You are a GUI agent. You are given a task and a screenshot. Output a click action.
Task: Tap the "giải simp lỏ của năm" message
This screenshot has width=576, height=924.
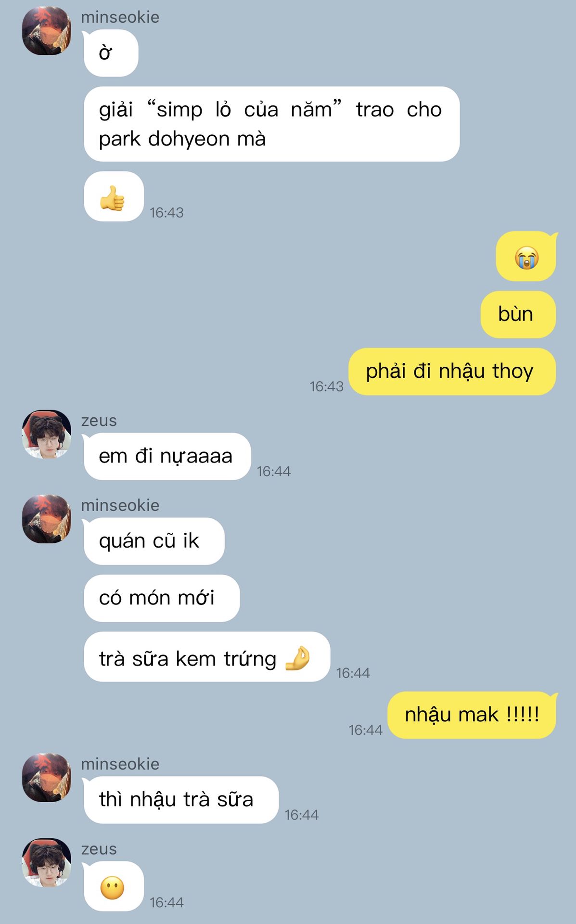click(271, 124)
